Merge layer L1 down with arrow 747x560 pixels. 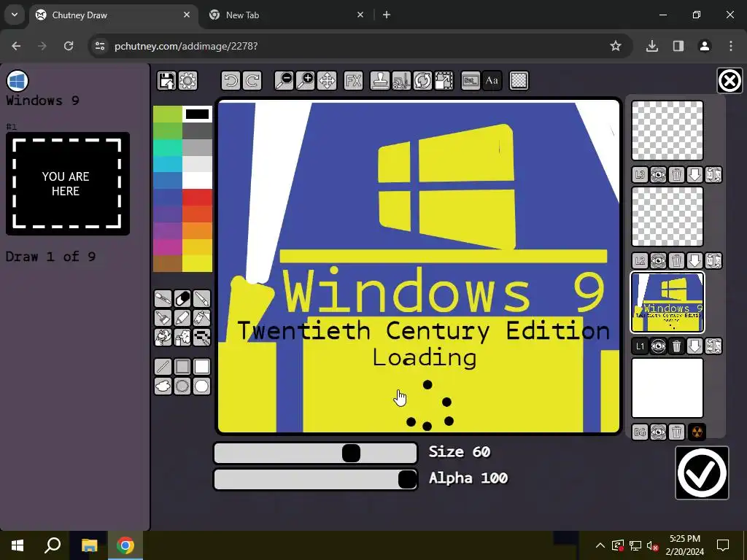694,346
